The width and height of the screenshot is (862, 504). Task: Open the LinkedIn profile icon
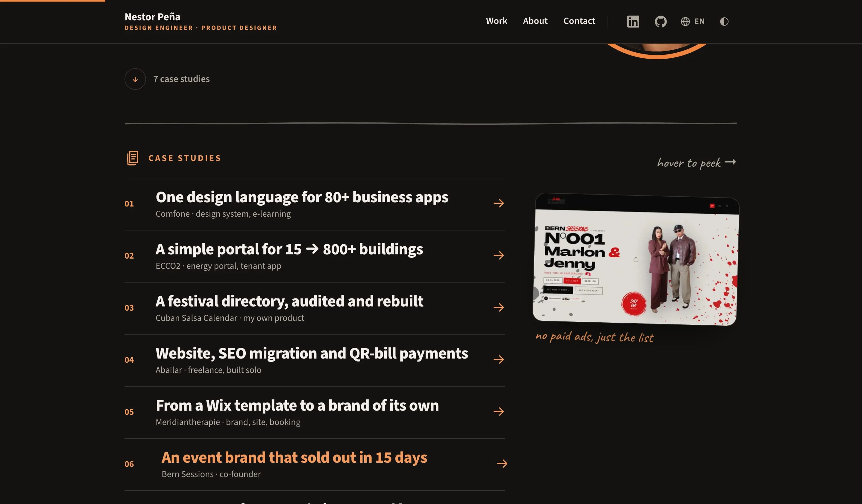633,21
